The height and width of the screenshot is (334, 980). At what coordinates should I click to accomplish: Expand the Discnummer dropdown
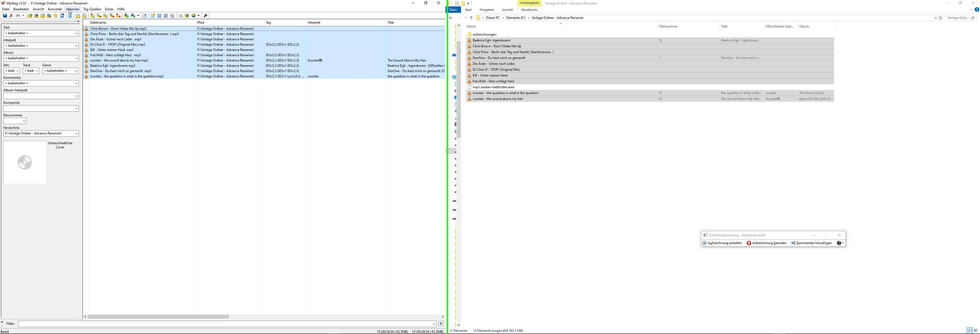click(x=24, y=121)
